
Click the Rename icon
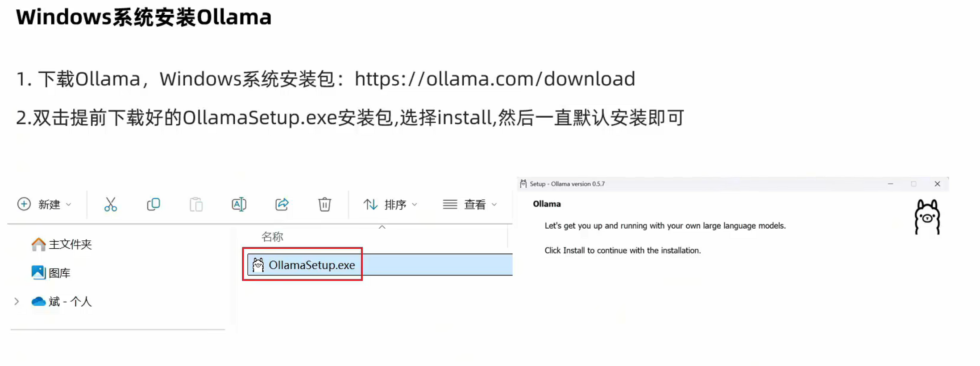click(239, 204)
